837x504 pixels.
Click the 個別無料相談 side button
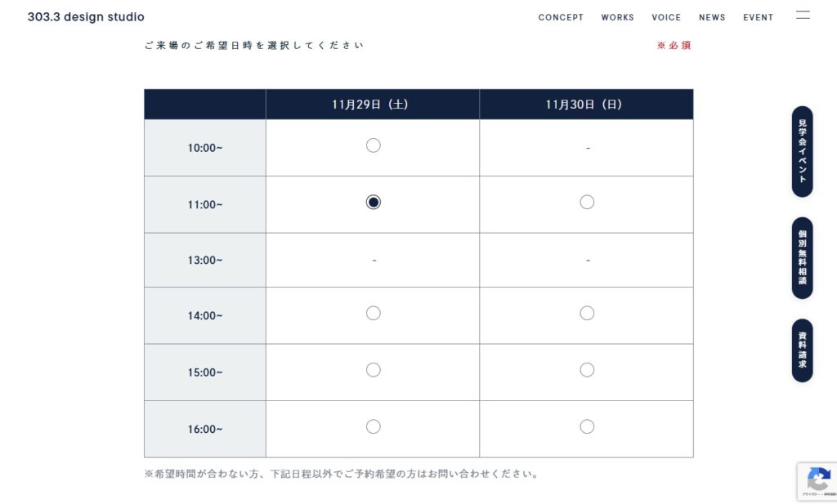pyautogui.click(x=802, y=257)
